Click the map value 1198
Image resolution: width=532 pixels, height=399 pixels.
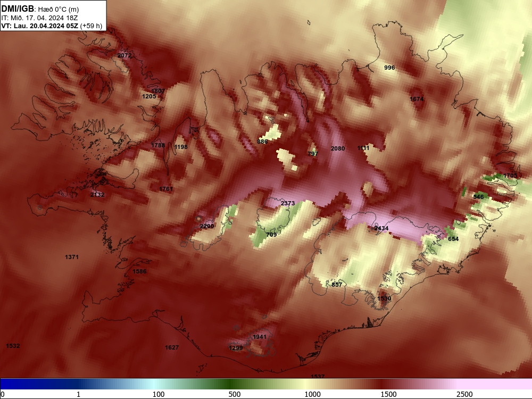tap(181, 147)
